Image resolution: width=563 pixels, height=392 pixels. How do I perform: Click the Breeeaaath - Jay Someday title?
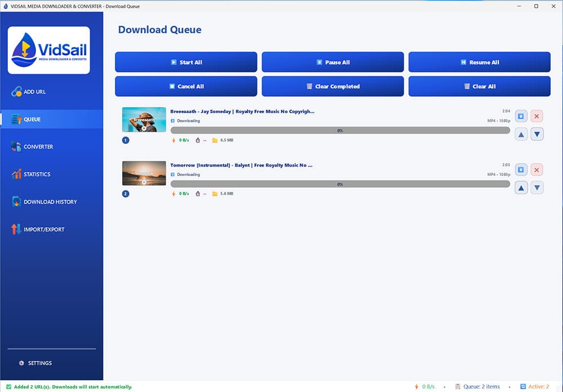(242, 111)
